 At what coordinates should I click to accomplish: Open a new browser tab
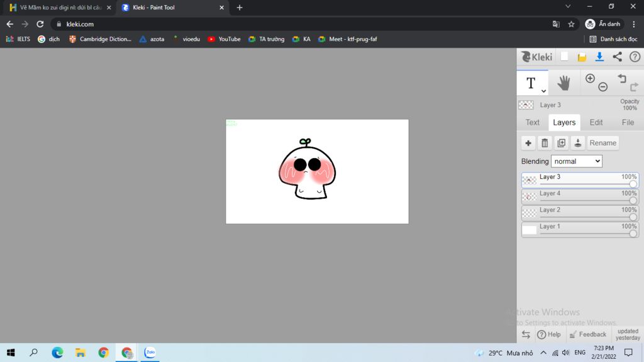click(240, 8)
